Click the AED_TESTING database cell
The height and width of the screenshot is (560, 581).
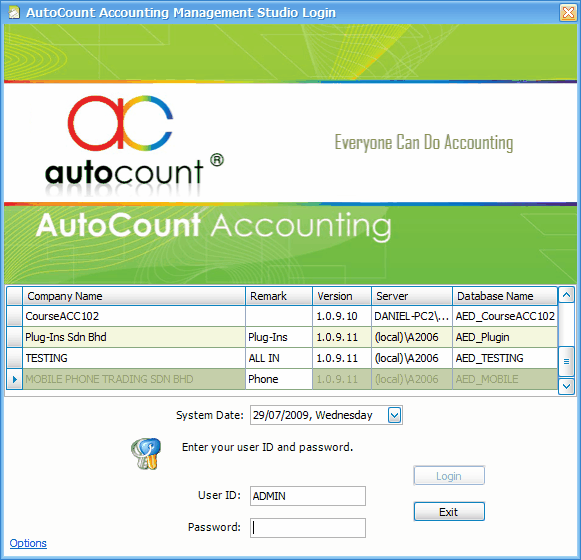(505, 358)
